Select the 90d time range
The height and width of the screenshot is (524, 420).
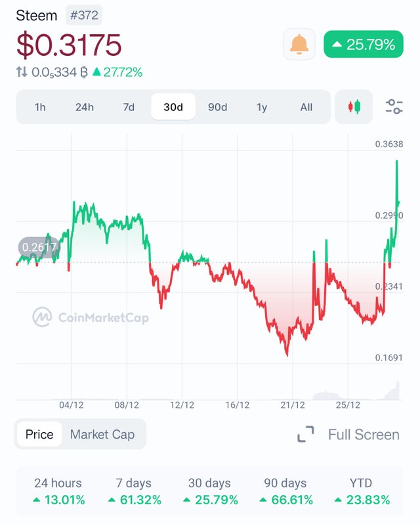tap(218, 107)
